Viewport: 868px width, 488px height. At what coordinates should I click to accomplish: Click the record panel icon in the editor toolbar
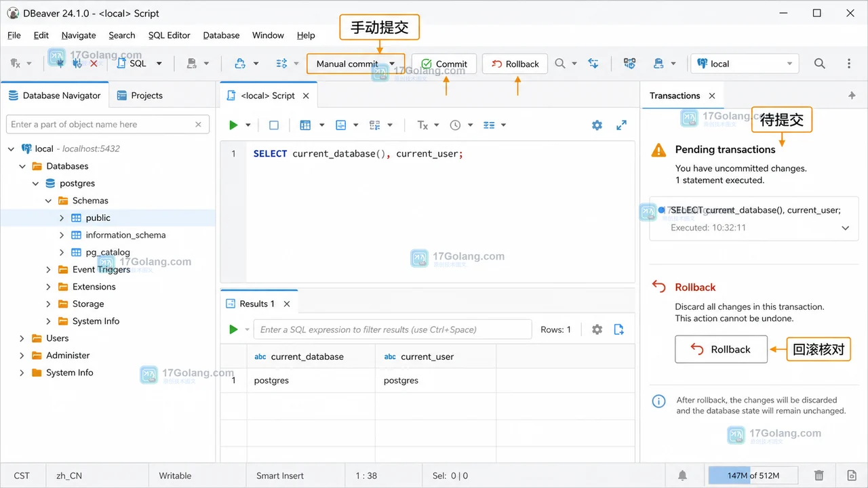pyautogui.click(x=341, y=125)
